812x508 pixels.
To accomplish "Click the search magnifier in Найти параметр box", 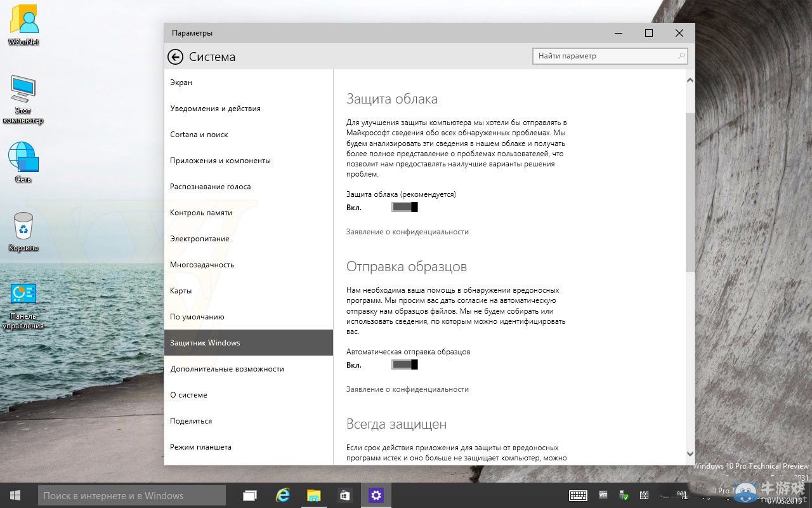I will coord(681,56).
